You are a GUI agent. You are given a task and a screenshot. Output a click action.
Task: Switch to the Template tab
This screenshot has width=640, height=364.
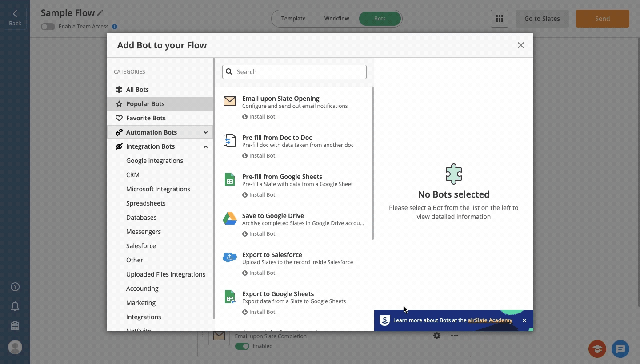tap(293, 19)
